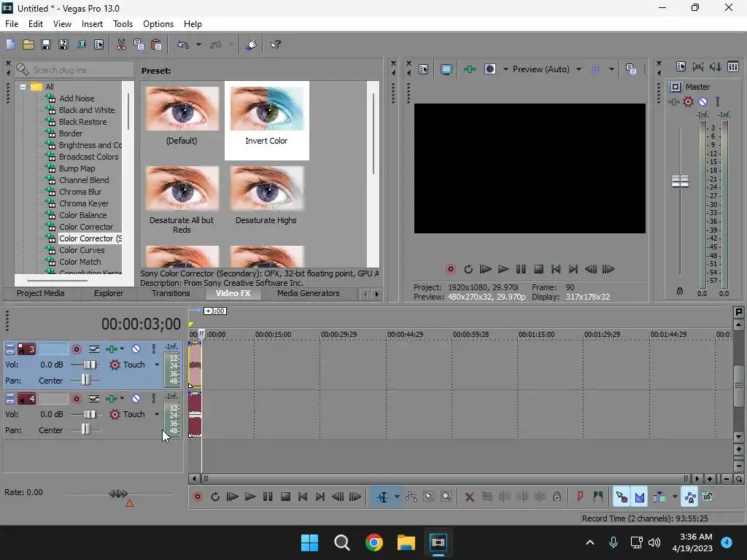The height and width of the screenshot is (560, 747).
Task: Arm track 4 for record
Action: [x=76, y=399]
